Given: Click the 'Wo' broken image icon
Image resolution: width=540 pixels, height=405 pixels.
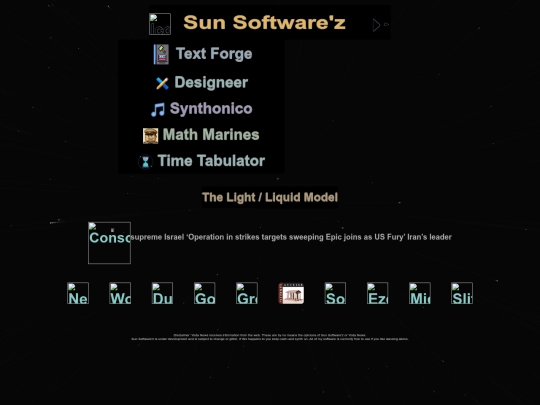Looking at the screenshot, I should click(x=120, y=293).
